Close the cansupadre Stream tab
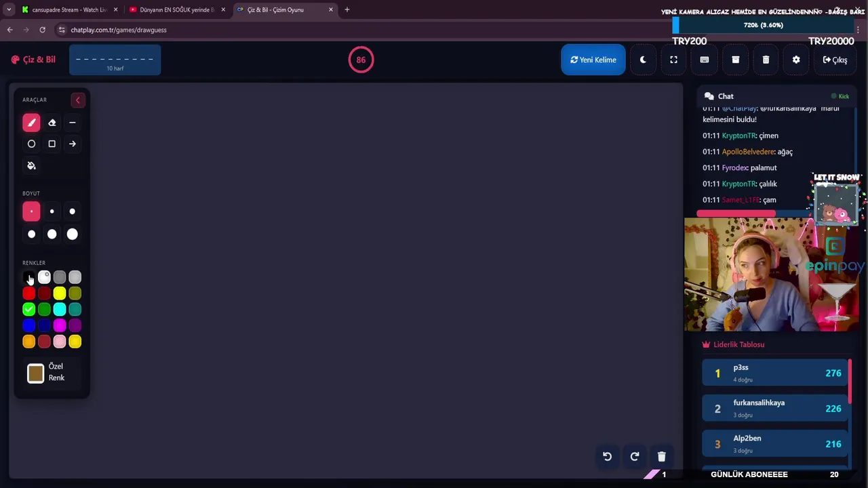The width and height of the screenshot is (868, 488). click(x=115, y=9)
